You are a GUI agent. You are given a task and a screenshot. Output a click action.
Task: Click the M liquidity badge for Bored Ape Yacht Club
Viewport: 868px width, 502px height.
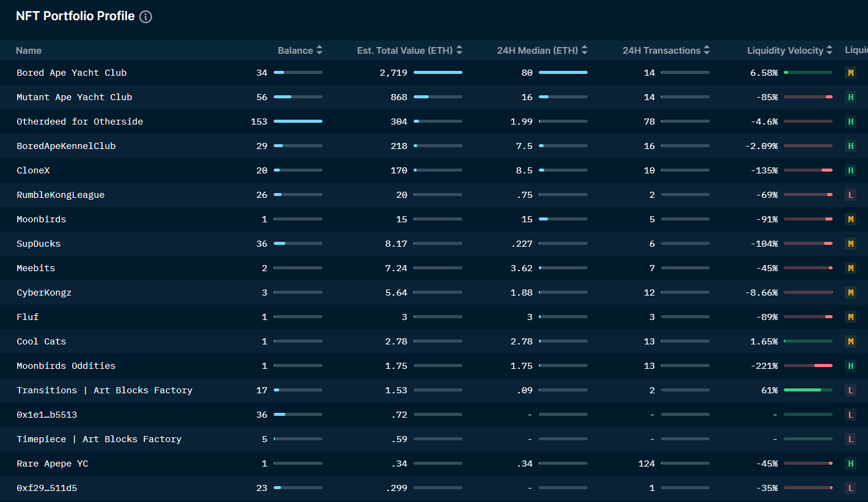pos(850,73)
